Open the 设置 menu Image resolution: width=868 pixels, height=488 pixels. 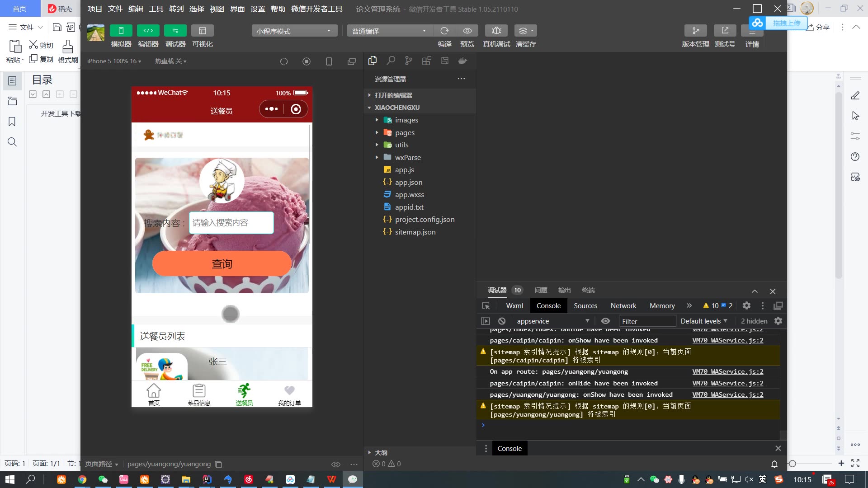pyautogui.click(x=258, y=9)
